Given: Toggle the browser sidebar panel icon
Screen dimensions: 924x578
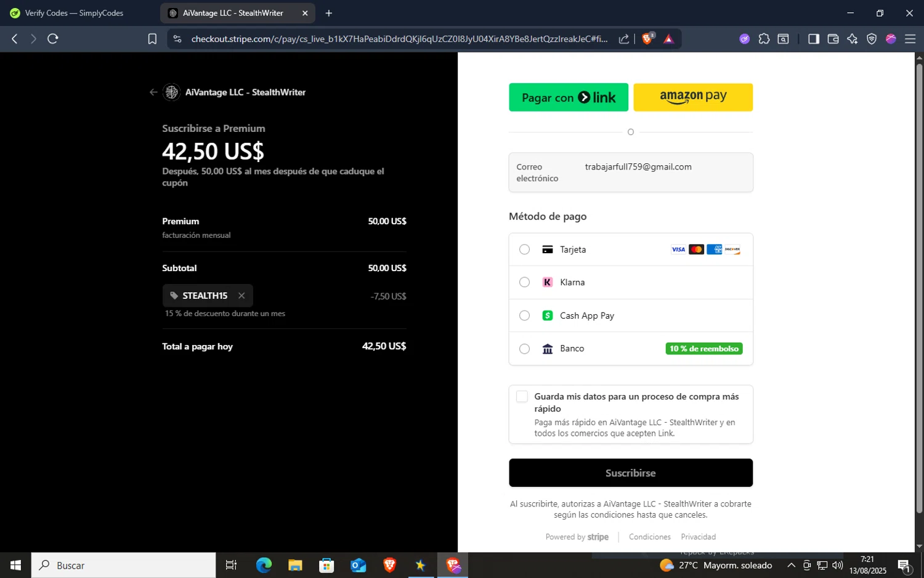Looking at the screenshot, I should (x=813, y=39).
